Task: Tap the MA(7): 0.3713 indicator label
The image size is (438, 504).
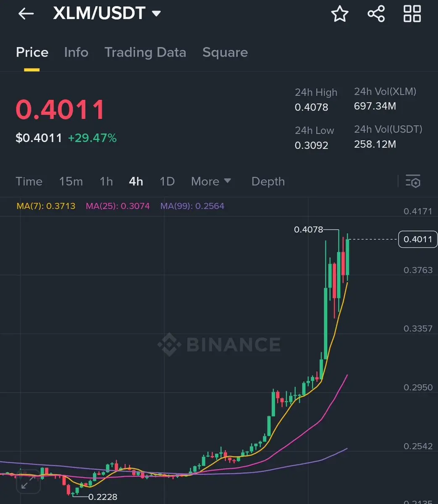Action: pos(46,206)
